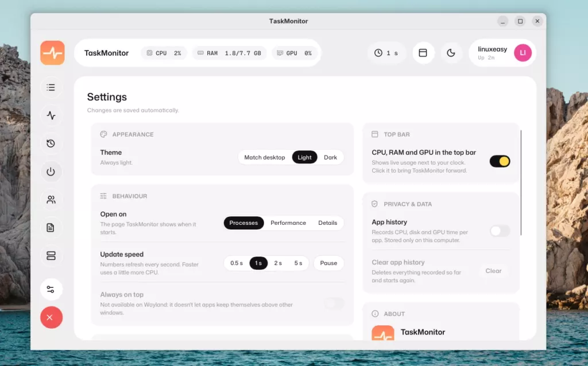Click the 'Always light.' theme description

116,162
